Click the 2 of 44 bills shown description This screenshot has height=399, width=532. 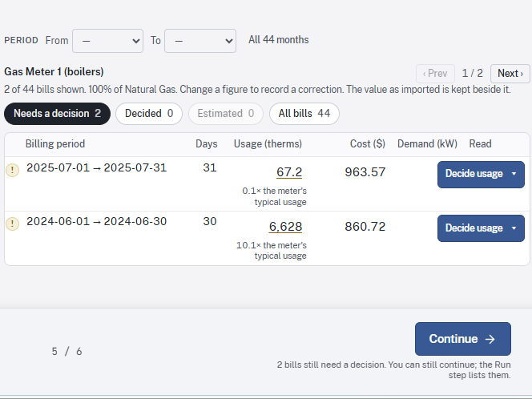[x=257, y=90]
